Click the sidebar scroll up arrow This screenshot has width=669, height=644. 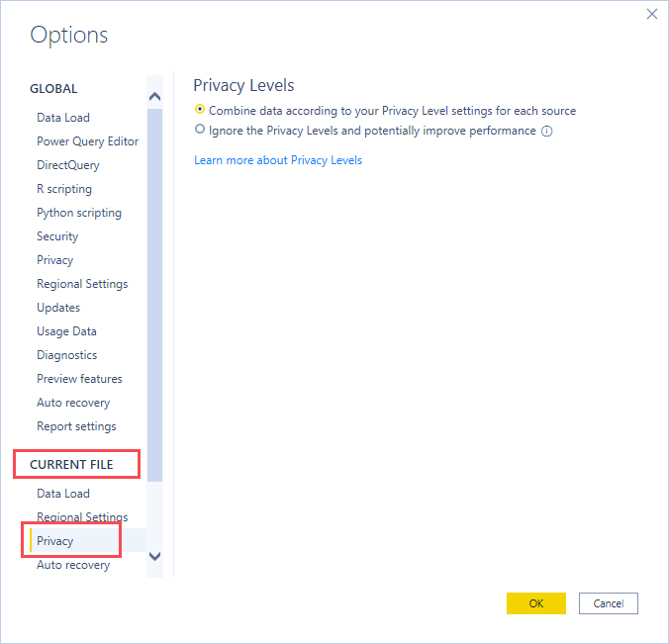pyautogui.click(x=154, y=97)
